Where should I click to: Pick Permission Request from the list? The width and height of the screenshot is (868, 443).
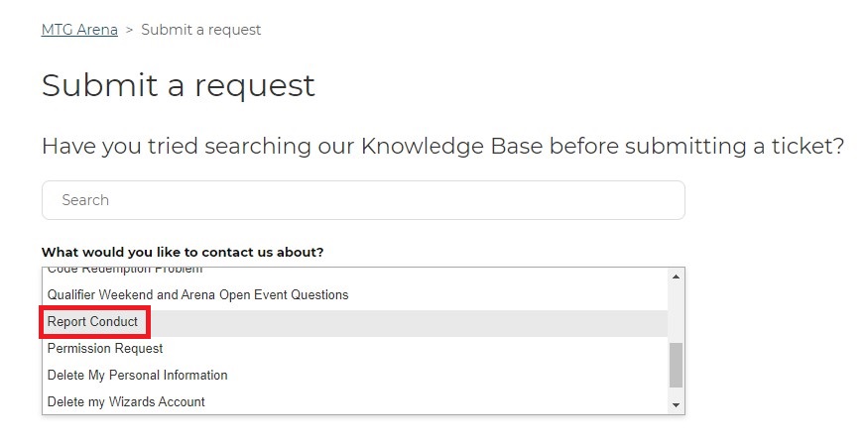[x=105, y=349]
